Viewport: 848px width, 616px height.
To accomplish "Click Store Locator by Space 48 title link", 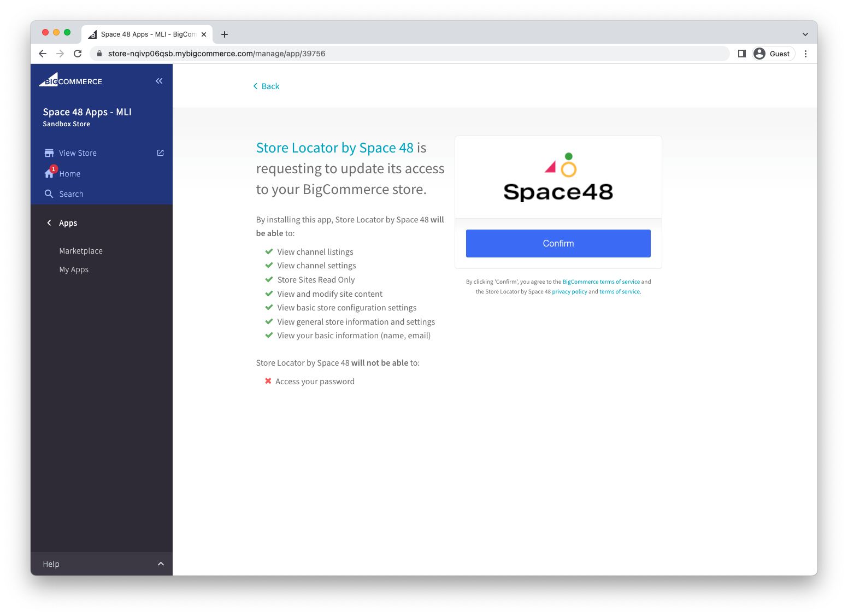I will pos(335,148).
